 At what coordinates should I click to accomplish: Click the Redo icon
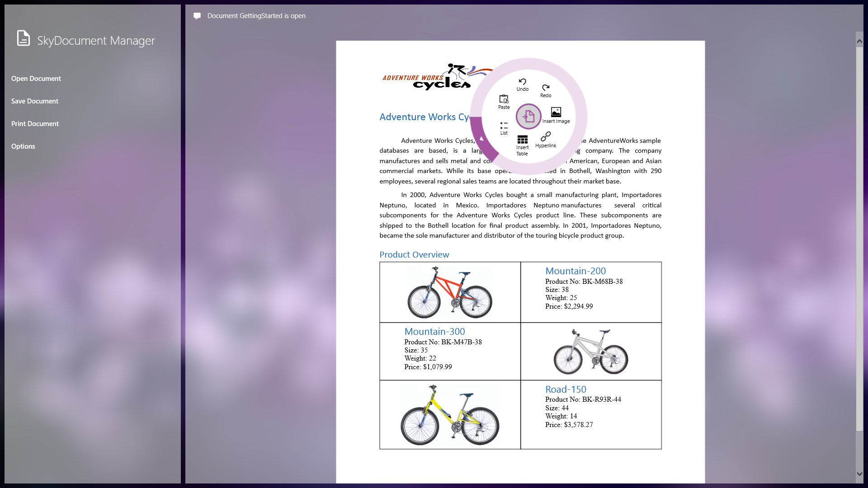tap(546, 90)
